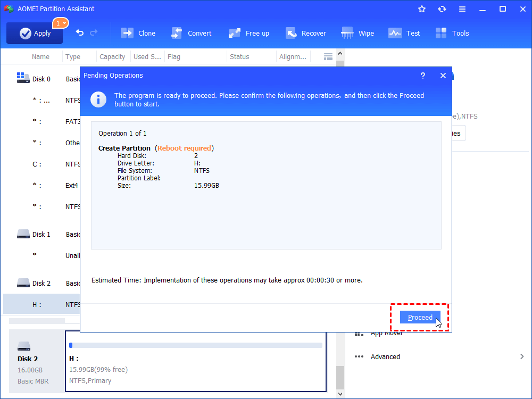Viewport: 532px width, 399px height.
Task: Click the scroll down arrow at bottom
Action: pos(340,394)
